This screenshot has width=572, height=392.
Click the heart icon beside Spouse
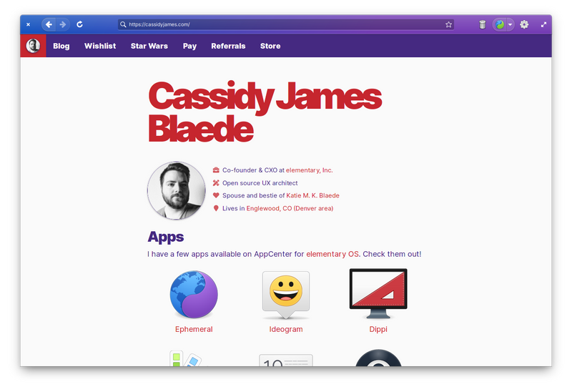coord(216,195)
